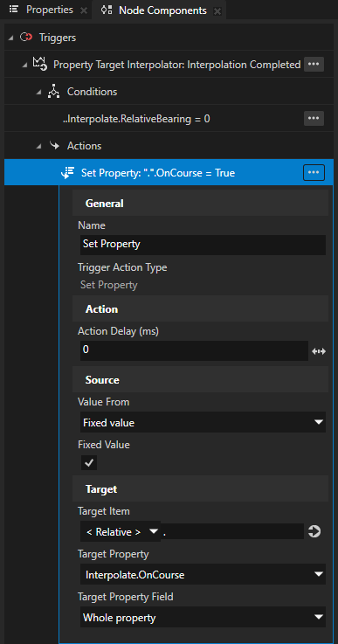Click the Action section header
338x644 pixels.
200,308
